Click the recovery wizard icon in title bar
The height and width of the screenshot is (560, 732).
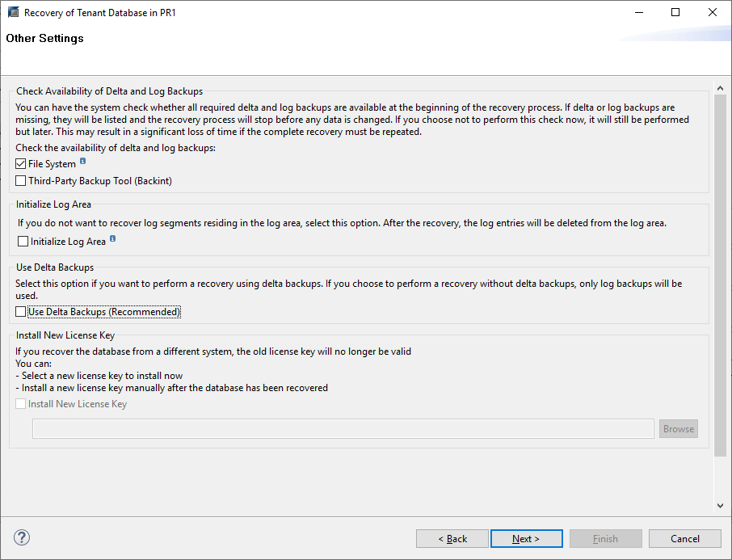pos(13,13)
